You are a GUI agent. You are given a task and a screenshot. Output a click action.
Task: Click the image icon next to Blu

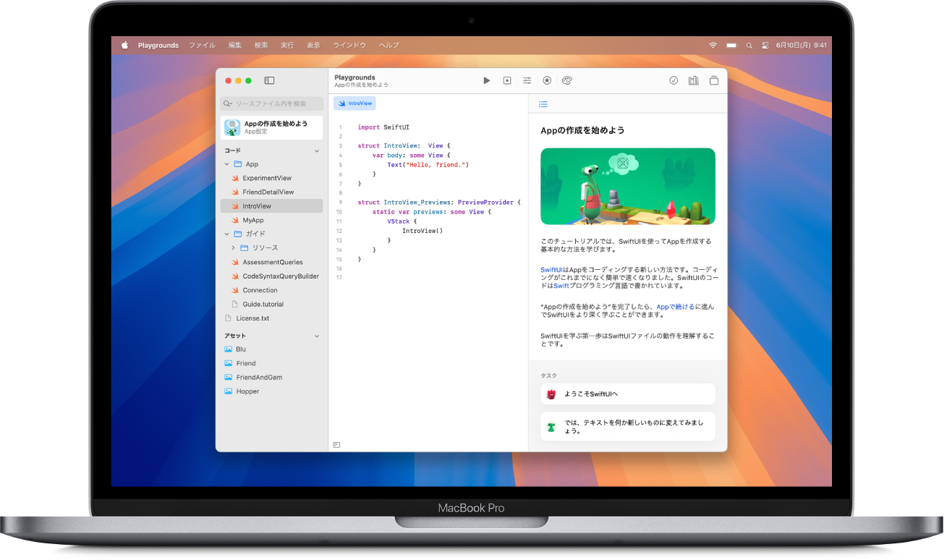coord(229,349)
